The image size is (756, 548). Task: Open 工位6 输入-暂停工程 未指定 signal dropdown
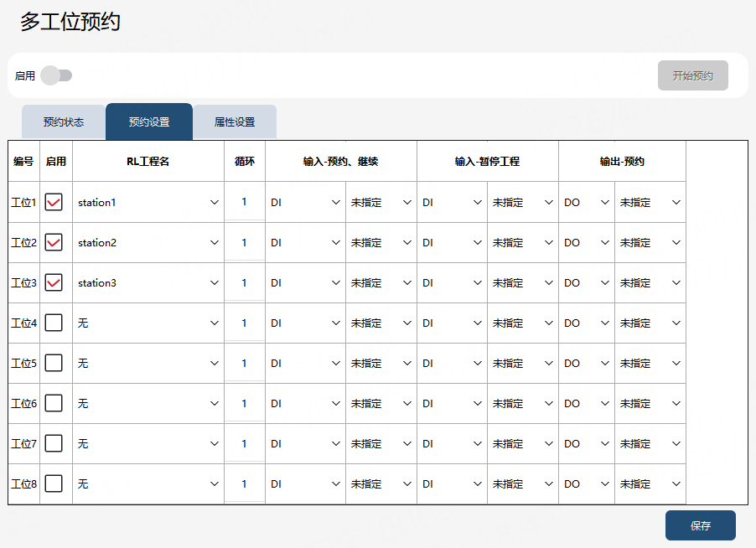pos(523,403)
